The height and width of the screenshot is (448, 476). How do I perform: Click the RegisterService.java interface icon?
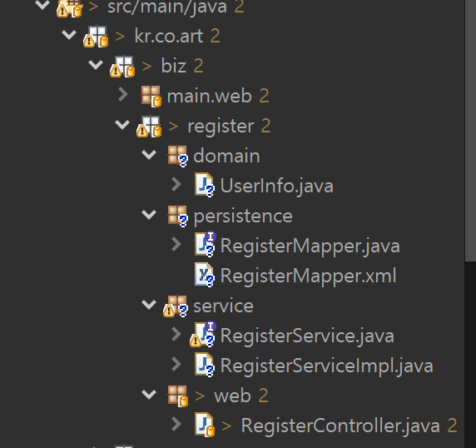pos(203,334)
